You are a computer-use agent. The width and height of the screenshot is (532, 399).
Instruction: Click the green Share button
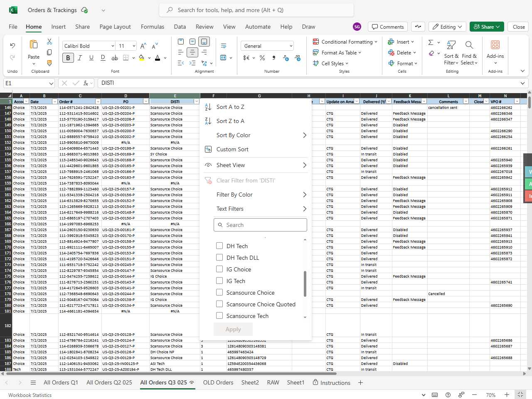487,27
